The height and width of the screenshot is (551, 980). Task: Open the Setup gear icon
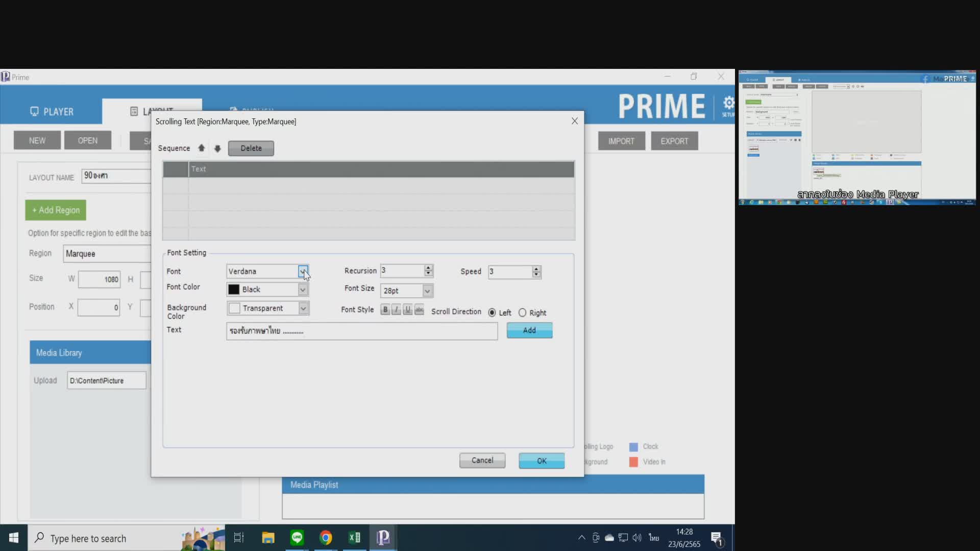(x=728, y=104)
